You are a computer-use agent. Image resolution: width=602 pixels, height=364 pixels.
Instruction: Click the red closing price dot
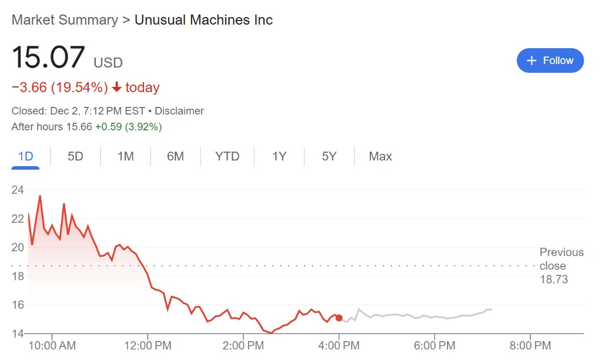339,318
